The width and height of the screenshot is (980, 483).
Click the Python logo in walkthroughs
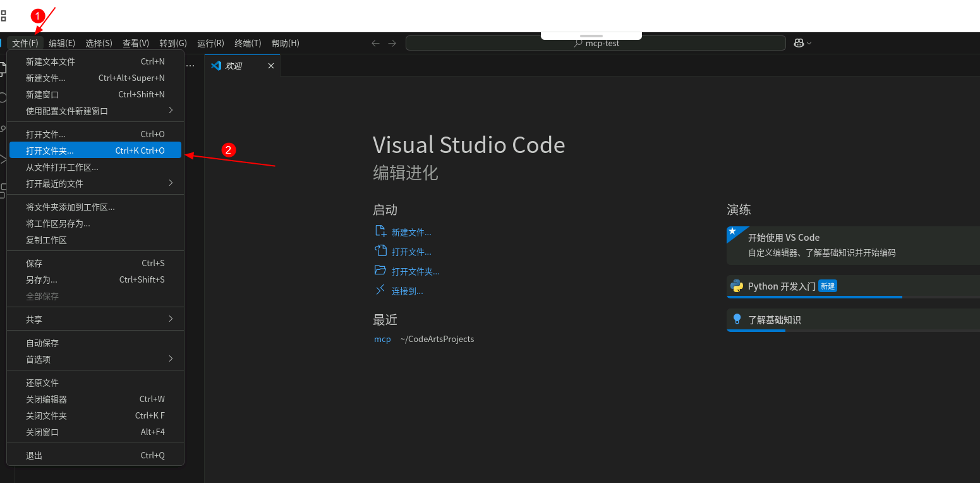pos(737,286)
